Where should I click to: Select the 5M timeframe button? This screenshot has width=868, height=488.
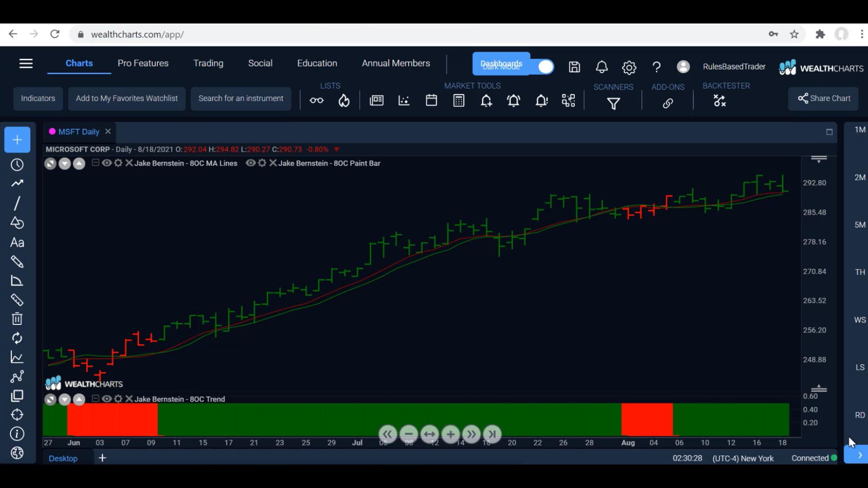click(860, 225)
